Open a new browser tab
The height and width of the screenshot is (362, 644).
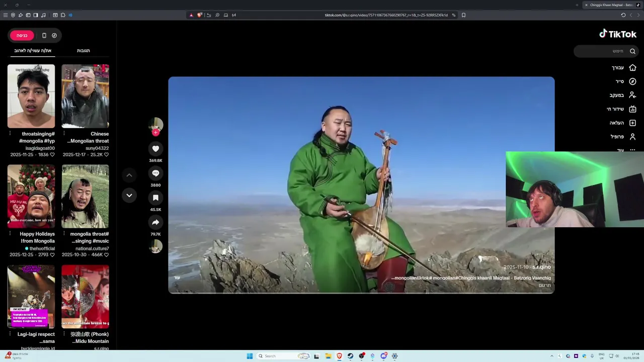(x=577, y=5)
